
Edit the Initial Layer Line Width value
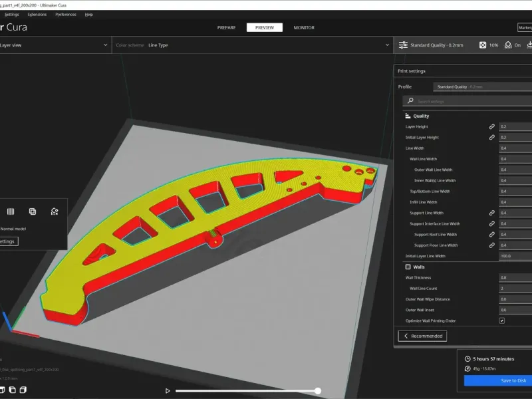pyautogui.click(x=515, y=256)
